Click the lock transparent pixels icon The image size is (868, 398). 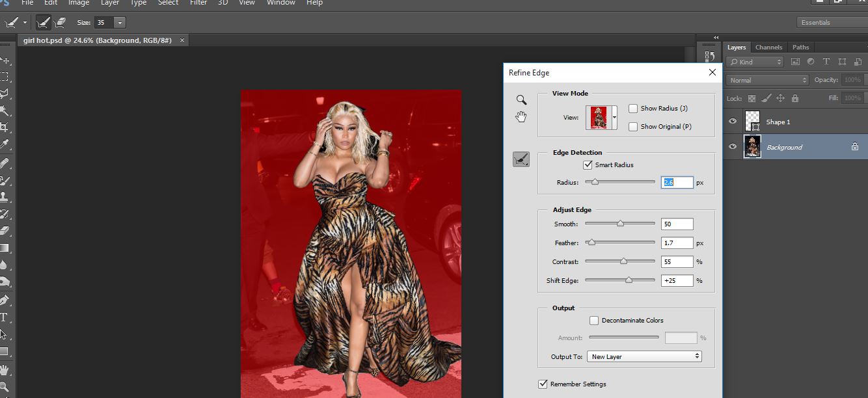[x=752, y=98]
